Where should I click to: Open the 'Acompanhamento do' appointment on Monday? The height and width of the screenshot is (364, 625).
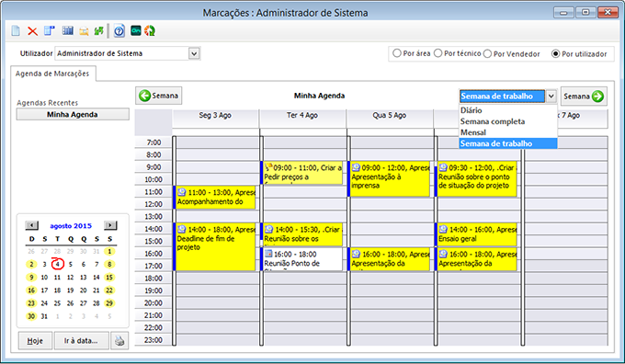tap(215, 198)
